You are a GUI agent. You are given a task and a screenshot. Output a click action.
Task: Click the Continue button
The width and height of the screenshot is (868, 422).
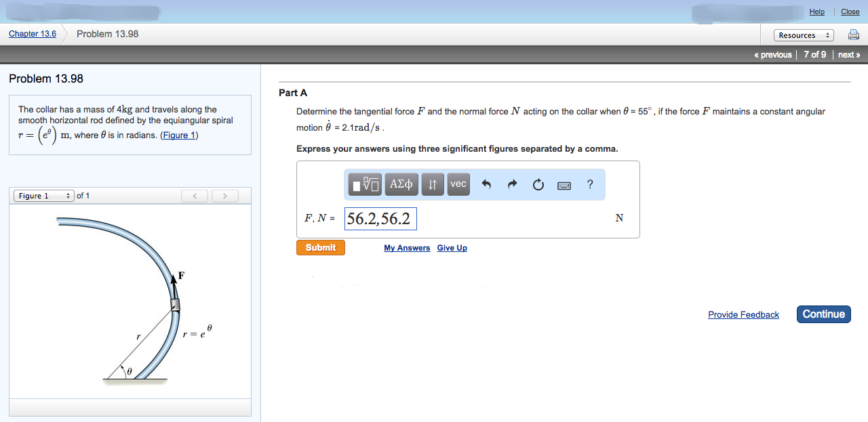[823, 314]
